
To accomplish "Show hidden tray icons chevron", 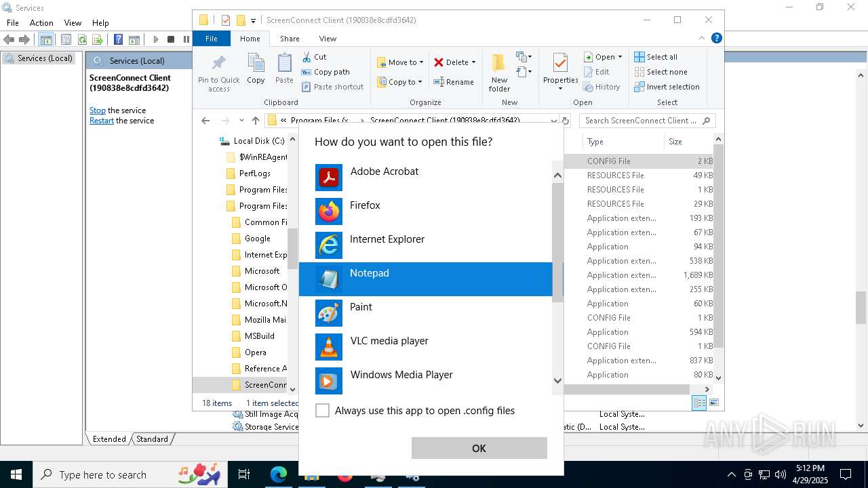I will 731,474.
